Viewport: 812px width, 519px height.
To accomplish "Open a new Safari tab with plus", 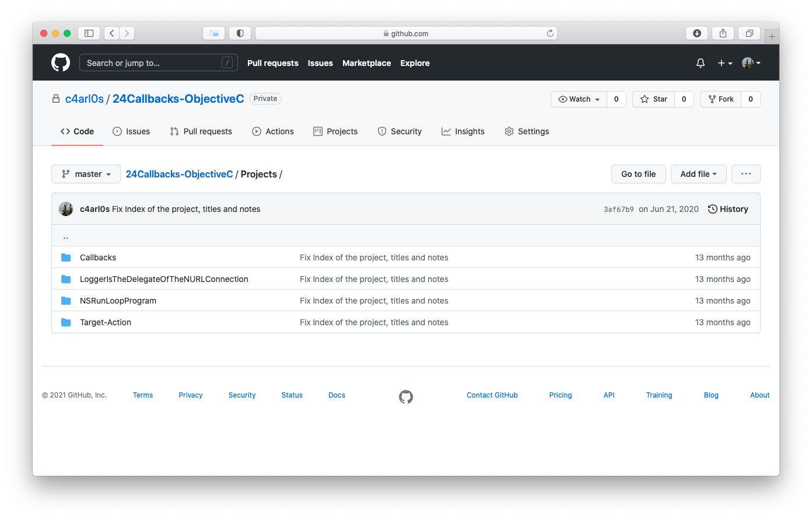I will point(772,36).
